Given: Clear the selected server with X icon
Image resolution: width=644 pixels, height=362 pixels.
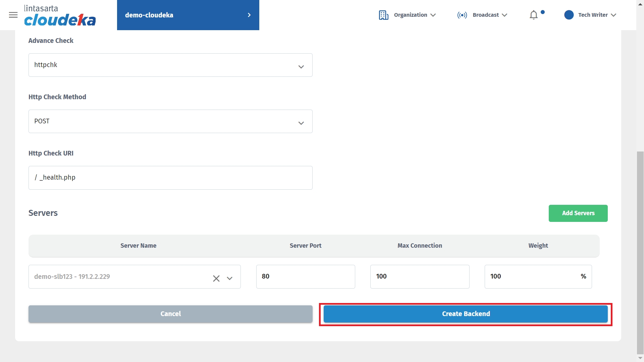Looking at the screenshot, I should click(x=216, y=279).
